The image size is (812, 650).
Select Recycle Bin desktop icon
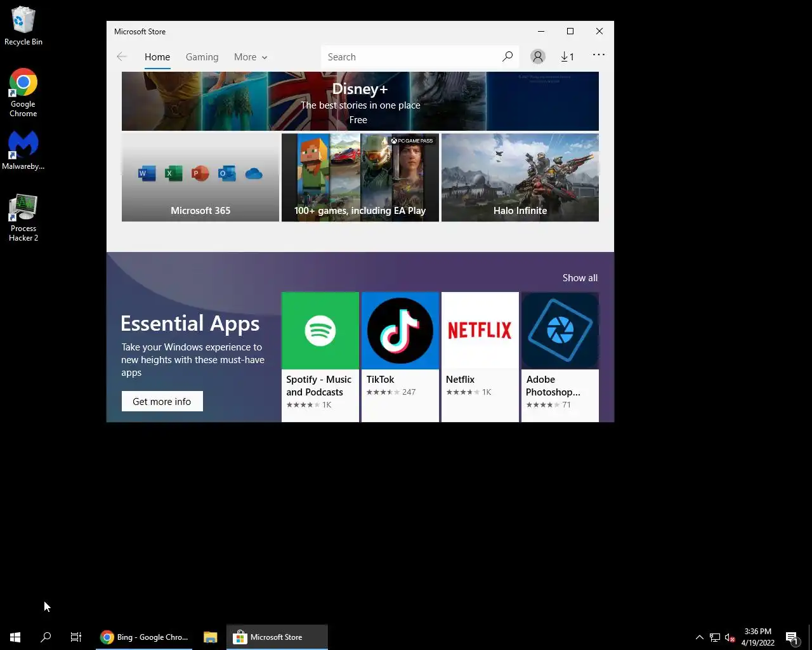coord(23,26)
